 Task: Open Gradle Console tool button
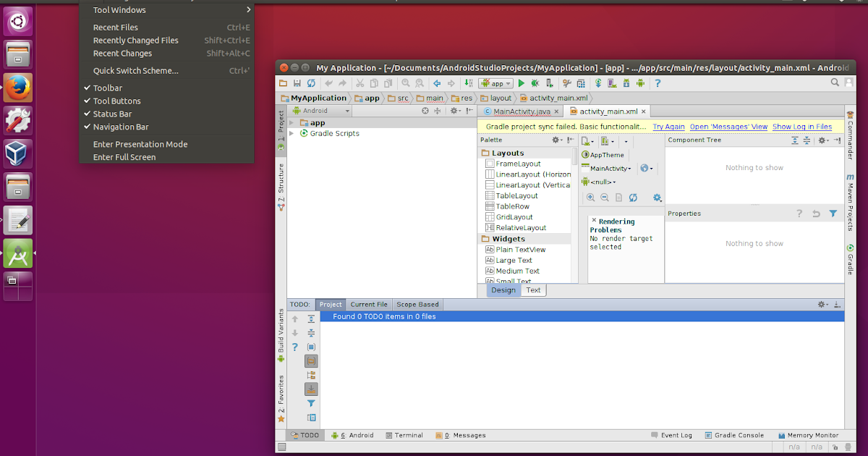733,436
